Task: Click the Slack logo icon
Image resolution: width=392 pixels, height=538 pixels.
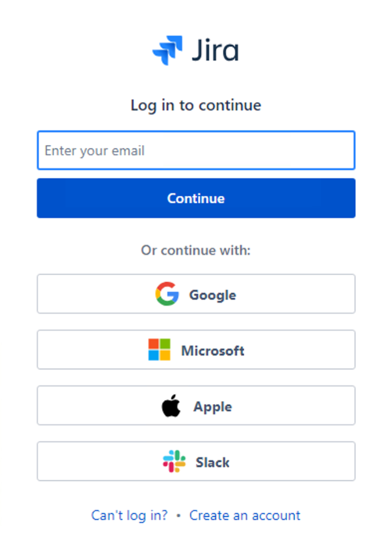Action: click(x=174, y=462)
